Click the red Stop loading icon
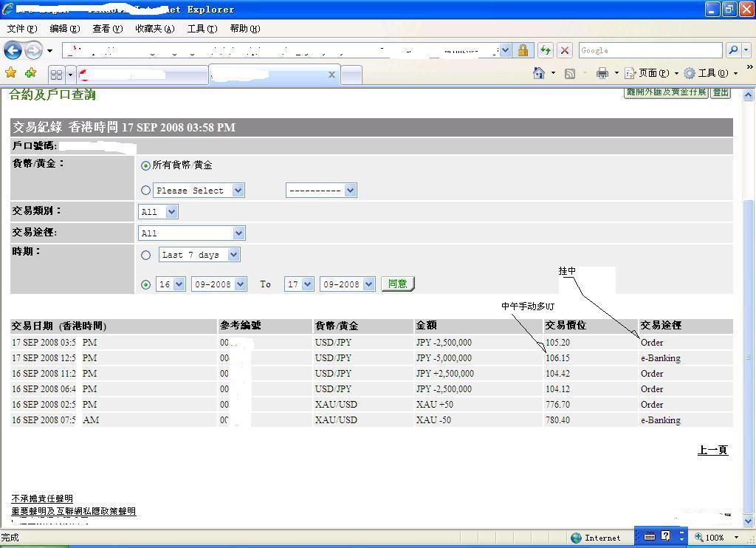This screenshot has height=548, width=756. point(565,50)
